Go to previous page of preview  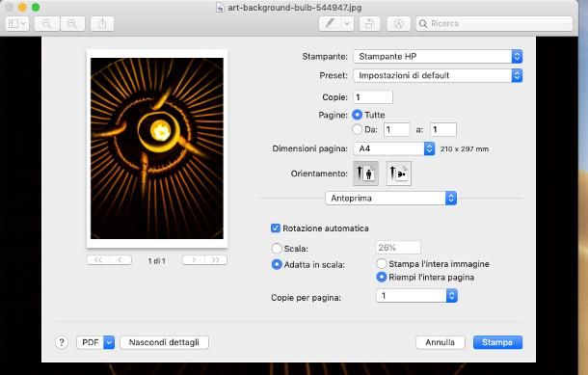[120, 260]
